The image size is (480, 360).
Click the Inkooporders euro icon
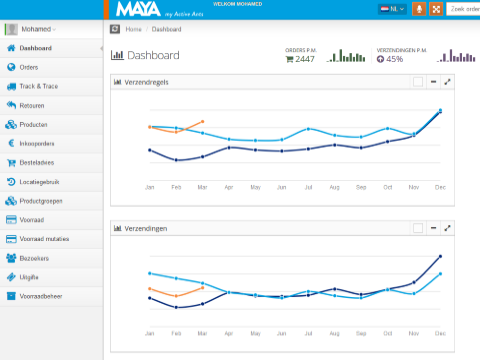(11, 143)
